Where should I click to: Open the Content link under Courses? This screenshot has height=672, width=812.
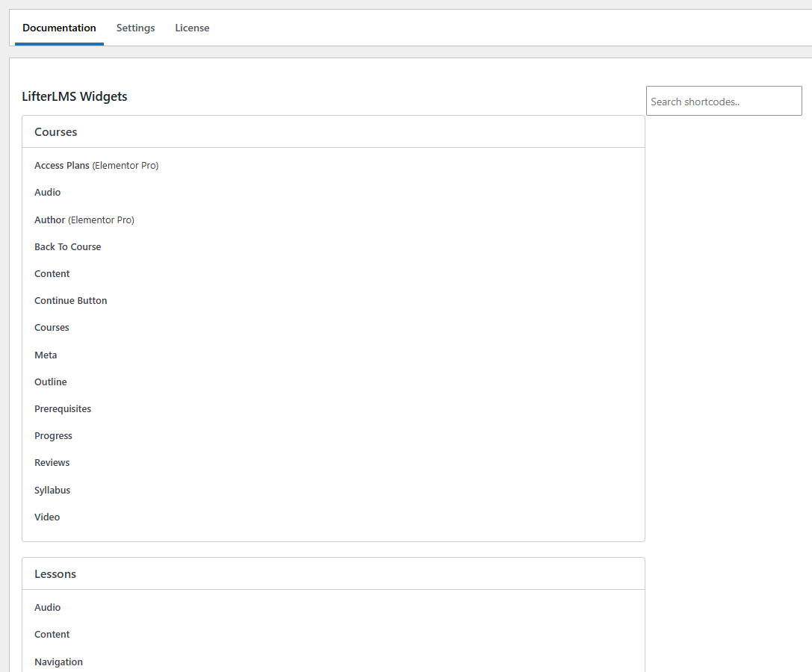click(52, 274)
